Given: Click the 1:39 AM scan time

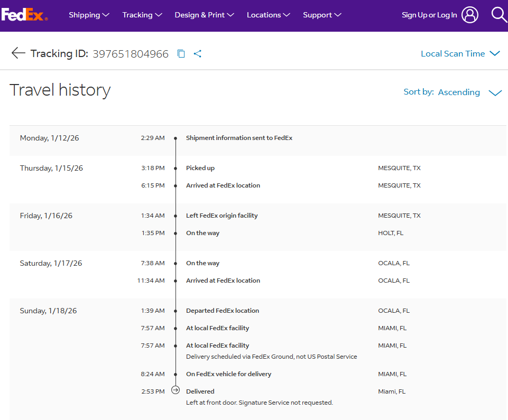Looking at the screenshot, I should click(153, 311).
